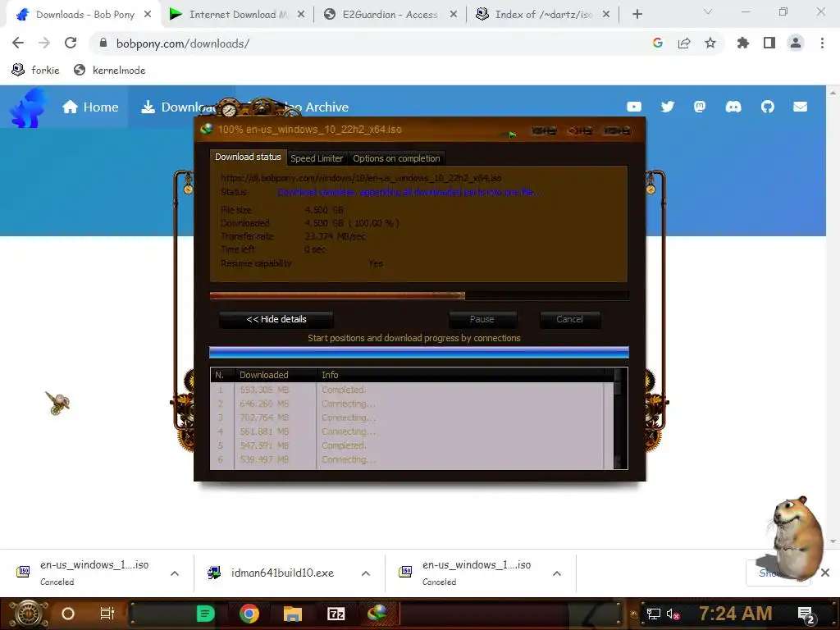Open Bob Pony's Mastodon icon
Viewport: 840px width, 630px height.
700,107
